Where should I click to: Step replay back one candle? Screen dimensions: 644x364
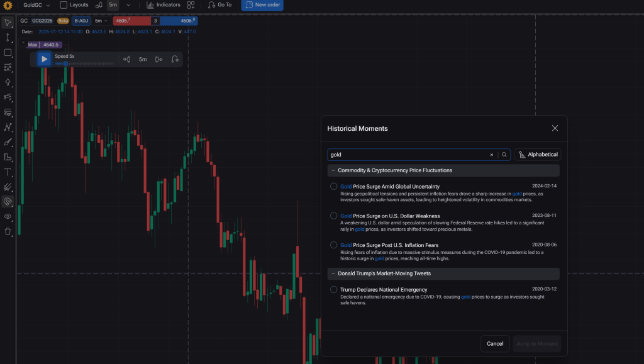127,59
